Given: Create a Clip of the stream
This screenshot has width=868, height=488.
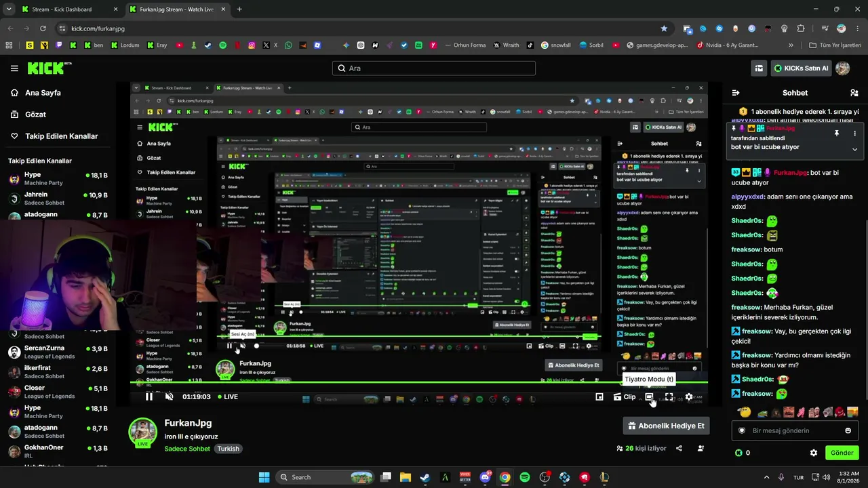Looking at the screenshot, I should 625,396.
